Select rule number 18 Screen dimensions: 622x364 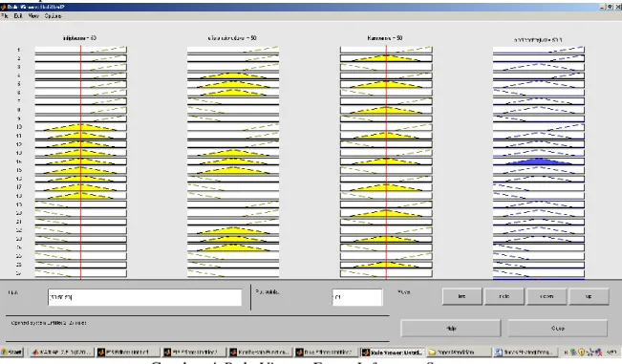click(19, 196)
